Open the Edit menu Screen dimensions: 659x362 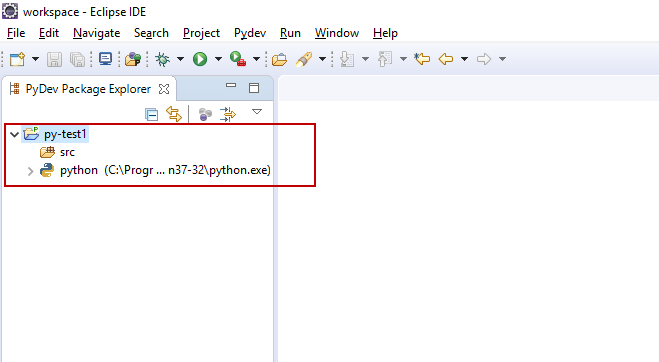(49, 33)
